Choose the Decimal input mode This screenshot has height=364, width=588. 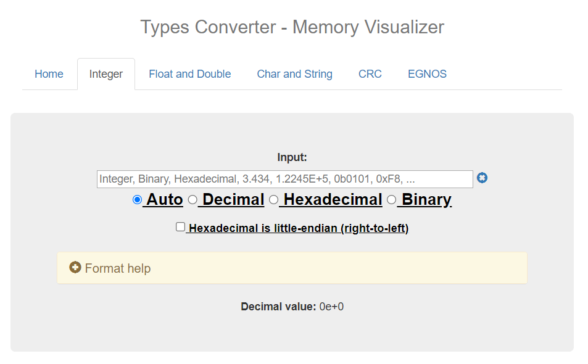(x=193, y=200)
